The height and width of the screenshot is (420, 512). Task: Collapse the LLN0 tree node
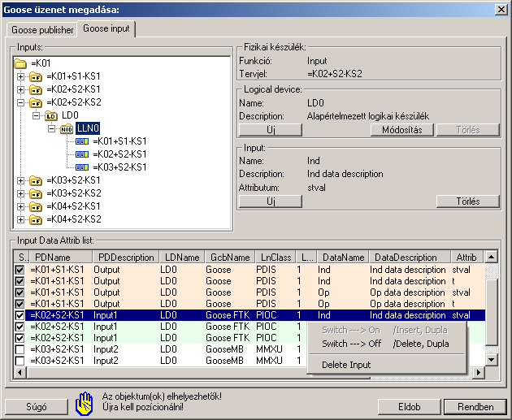coord(51,128)
